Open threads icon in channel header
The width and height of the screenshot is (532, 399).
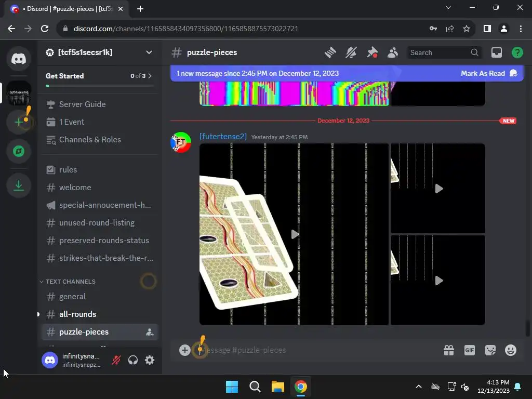330,52
